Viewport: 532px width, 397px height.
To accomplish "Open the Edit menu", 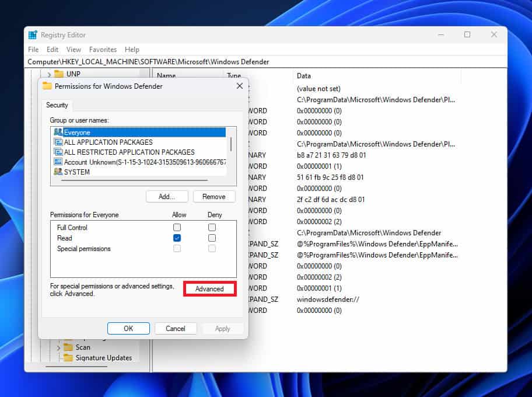I will click(52, 50).
